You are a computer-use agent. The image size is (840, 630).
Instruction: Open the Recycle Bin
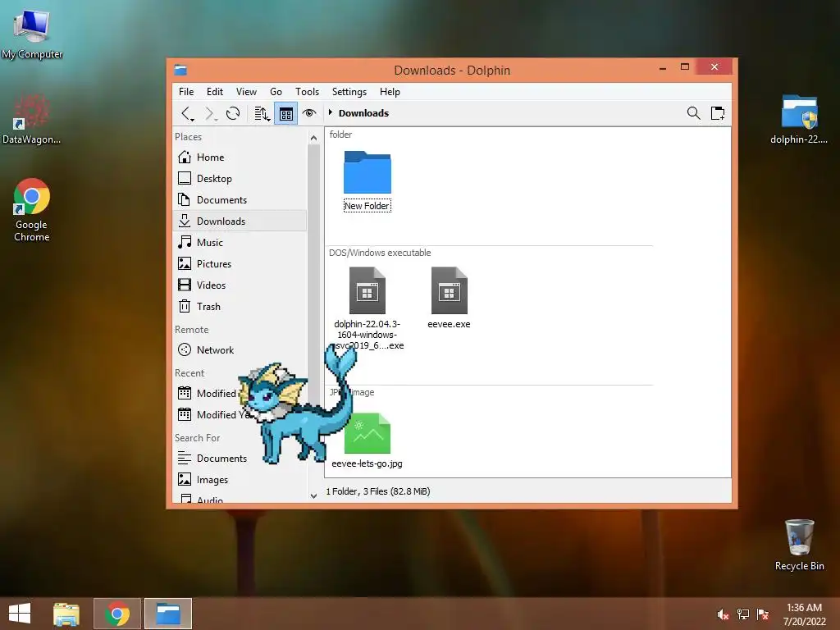coord(799,545)
